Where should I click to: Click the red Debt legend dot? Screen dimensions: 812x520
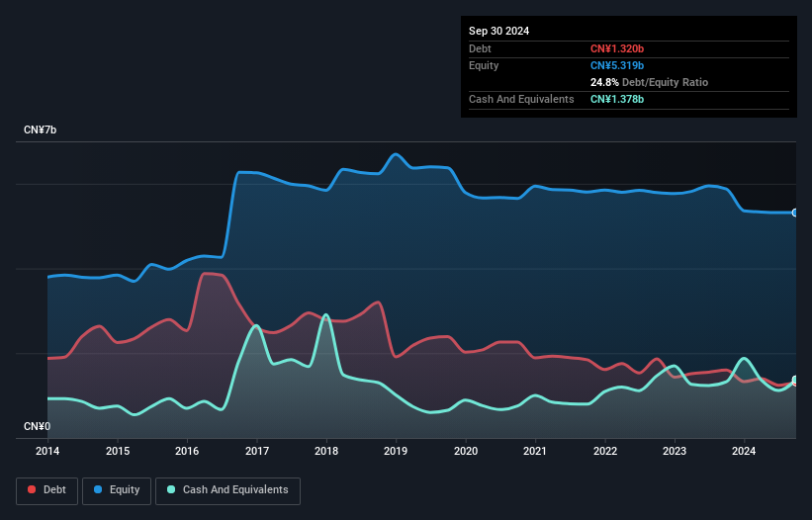32,489
